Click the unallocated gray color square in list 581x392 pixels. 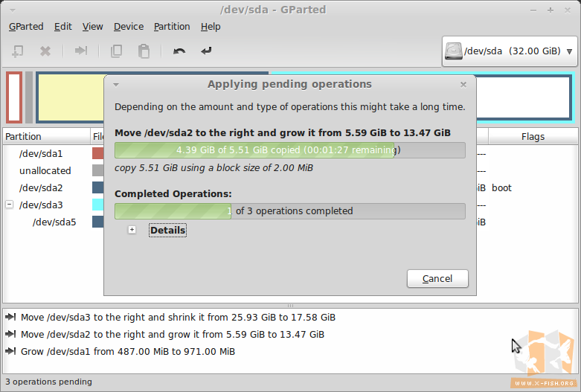[x=97, y=170]
